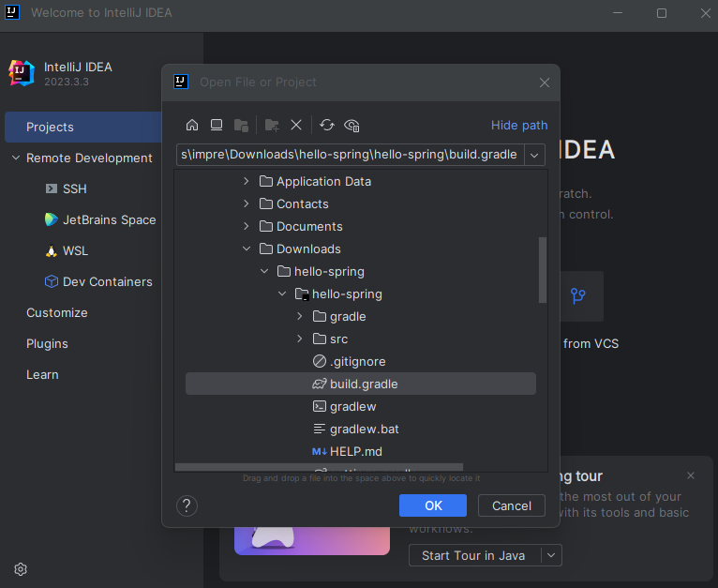Click the IntelliJ IDEA logo in sidebar
Screen dimensions: 718x588
pyautogui.click(x=22, y=73)
